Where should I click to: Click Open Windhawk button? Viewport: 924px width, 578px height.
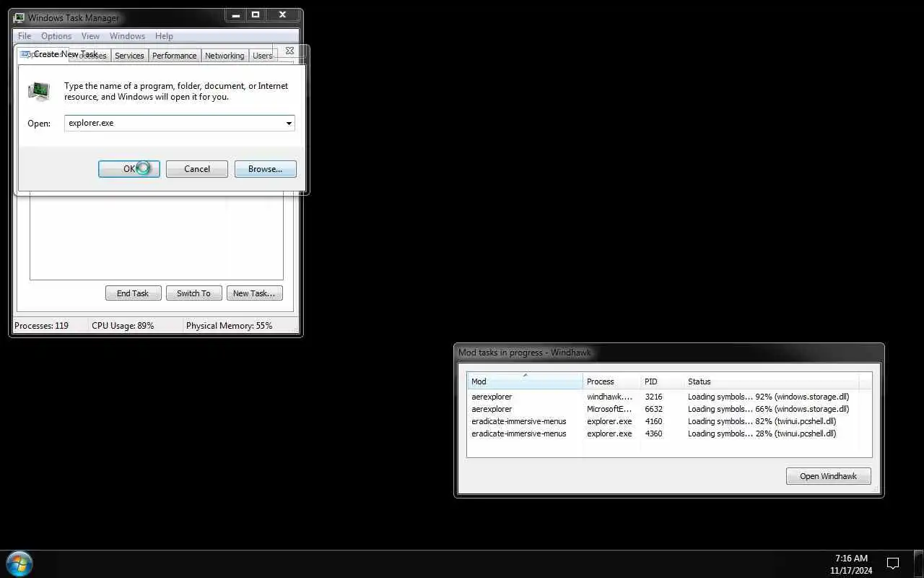[x=828, y=476]
